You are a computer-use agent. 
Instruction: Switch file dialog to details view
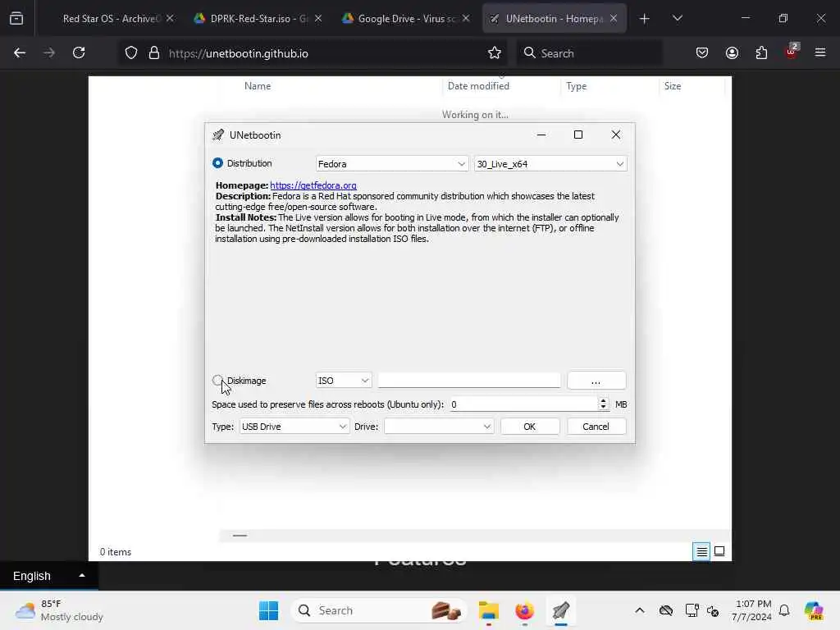pyautogui.click(x=701, y=551)
